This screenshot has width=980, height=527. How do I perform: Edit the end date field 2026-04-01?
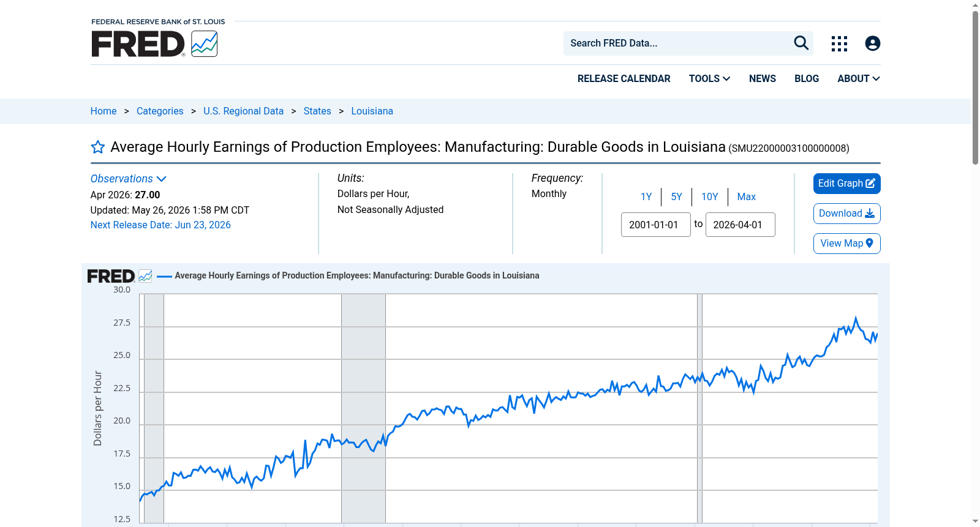741,225
